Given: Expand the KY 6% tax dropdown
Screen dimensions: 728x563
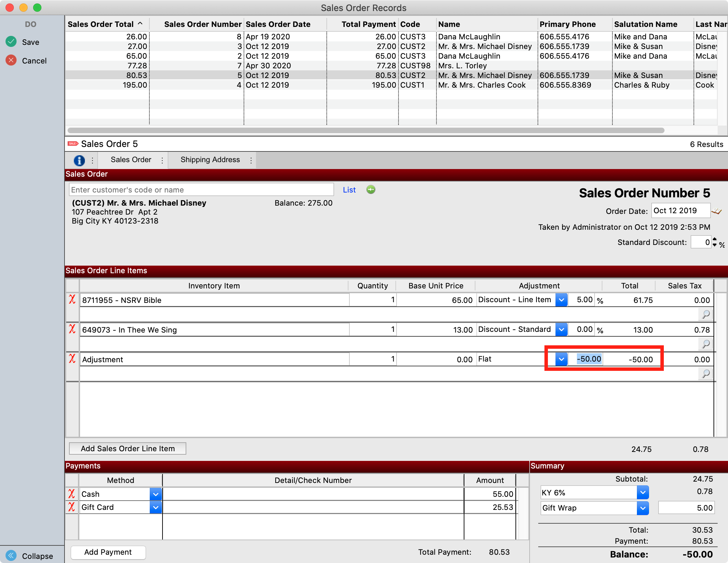Looking at the screenshot, I should click(642, 493).
